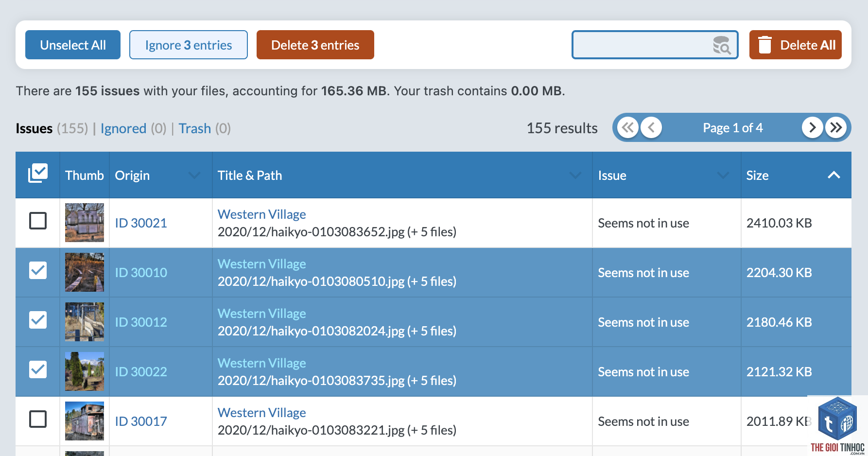868x456 pixels.
Task: Open the thumbnail for ID 30012
Action: (x=85, y=322)
